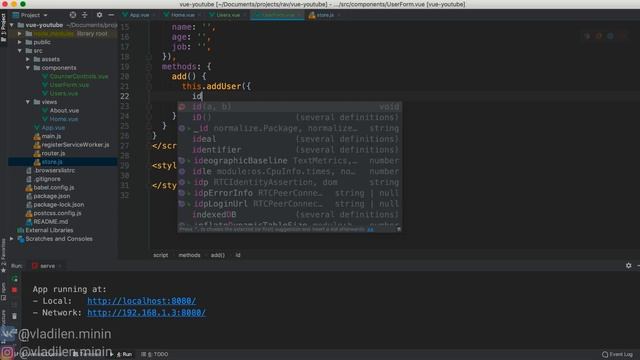This screenshot has height=360, width=640.
Task: Choose idpErrorInfo autocomplete suggestion
Action: tap(289, 193)
